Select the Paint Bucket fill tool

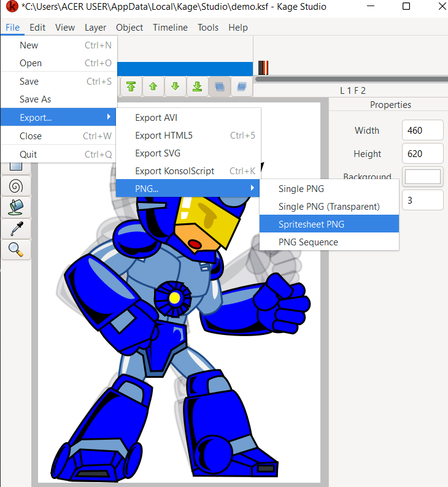(16, 207)
